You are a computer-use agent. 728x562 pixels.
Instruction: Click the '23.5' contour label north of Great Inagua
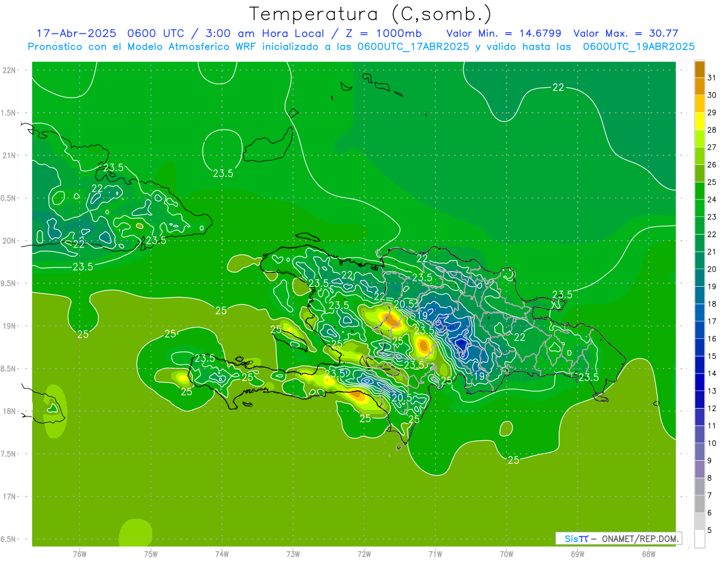pos(223,173)
